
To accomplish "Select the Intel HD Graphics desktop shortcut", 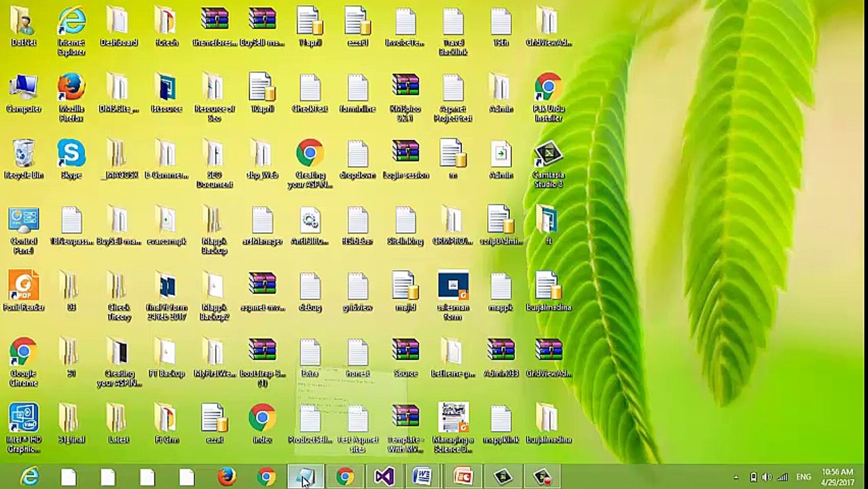I will coord(24,419).
